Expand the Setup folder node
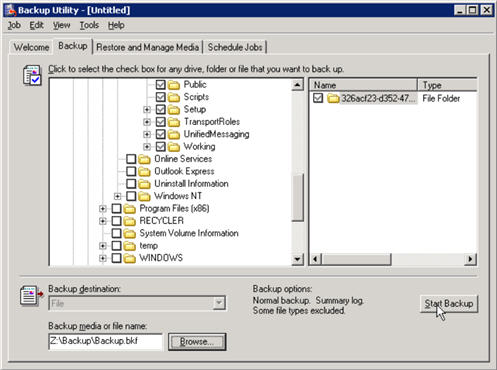Screen dimensions: 497x370 pos(147,109)
